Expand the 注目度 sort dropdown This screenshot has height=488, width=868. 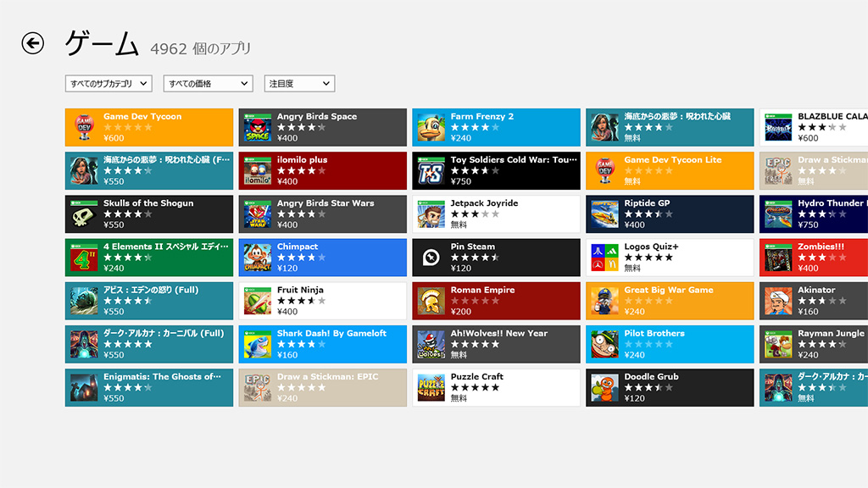pyautogui.click(x=299, y=84)
